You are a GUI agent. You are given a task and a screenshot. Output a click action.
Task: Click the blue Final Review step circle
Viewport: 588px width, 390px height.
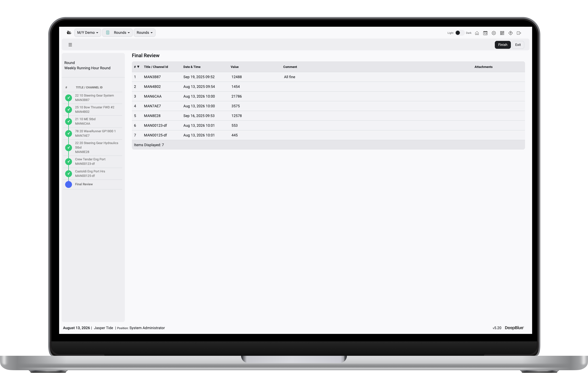tap(69, 184)
